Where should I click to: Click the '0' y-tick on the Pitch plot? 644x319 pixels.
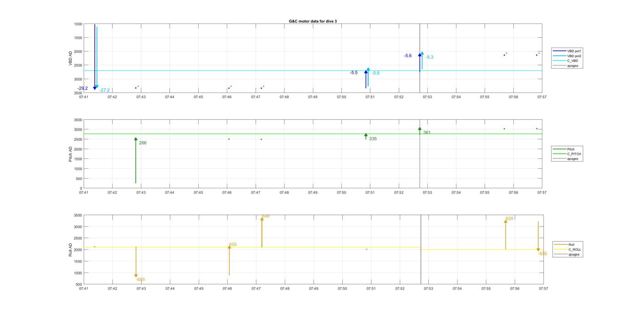[x=81, y=189]
